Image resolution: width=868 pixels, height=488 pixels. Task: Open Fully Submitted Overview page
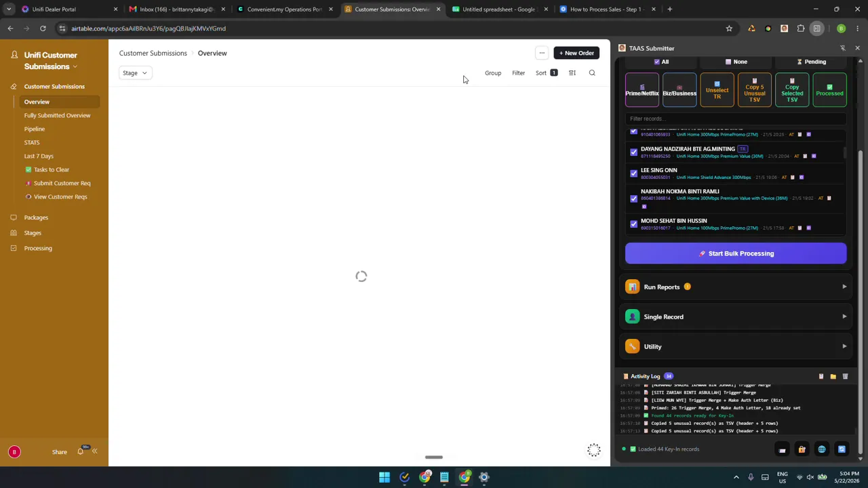coord(57,115)
